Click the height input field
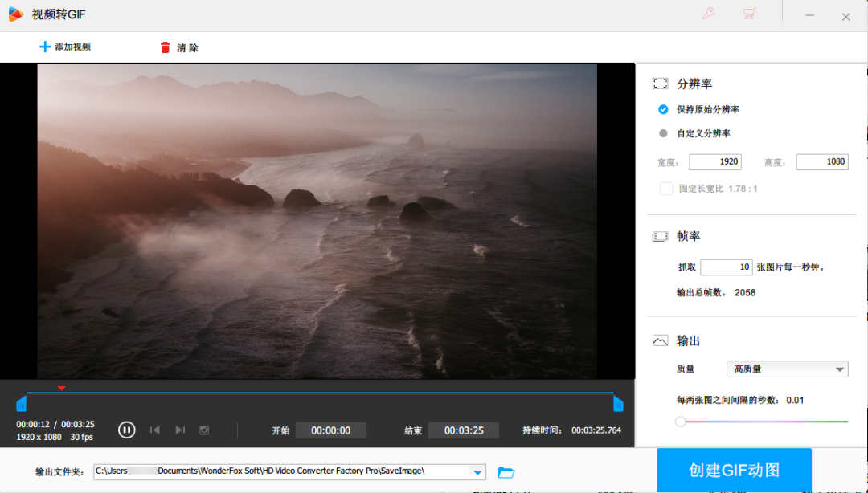The image size is (868, 493). pyautogui.click(x=821, y=161)
